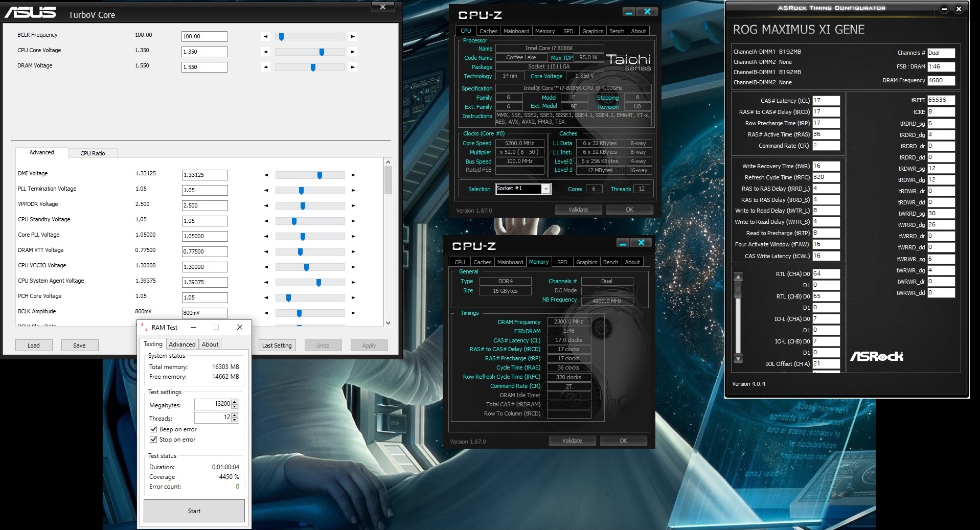This screenshot has height=530, width=980.
Task: Lower CPU Core Voltage with its left arrow
Action: coord(265,52)
